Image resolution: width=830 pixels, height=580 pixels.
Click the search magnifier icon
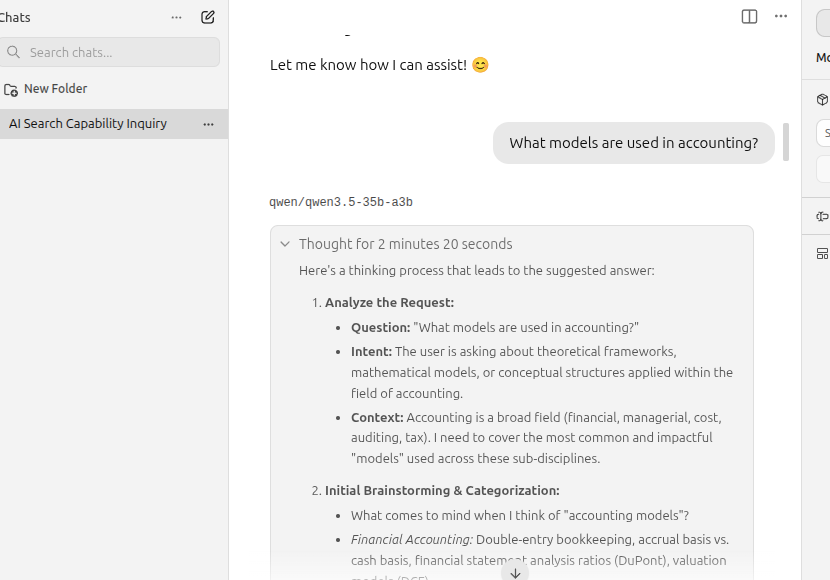[13, 52]
